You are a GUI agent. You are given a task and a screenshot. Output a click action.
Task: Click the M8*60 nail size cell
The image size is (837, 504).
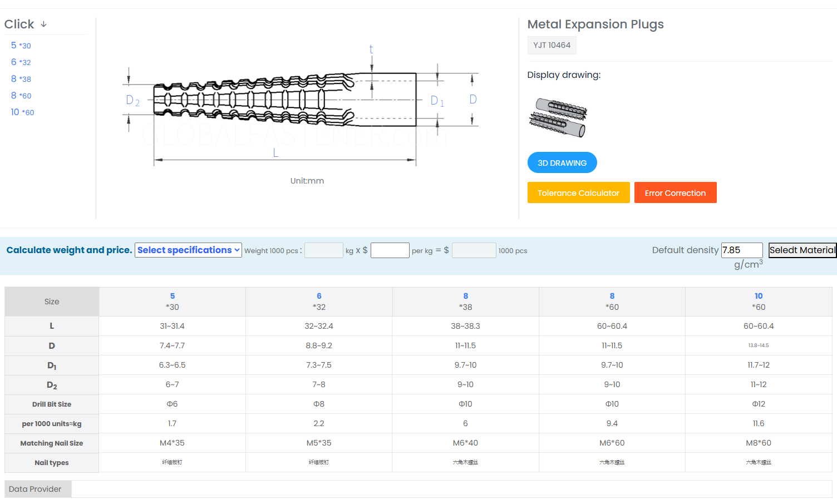point(759,443)
